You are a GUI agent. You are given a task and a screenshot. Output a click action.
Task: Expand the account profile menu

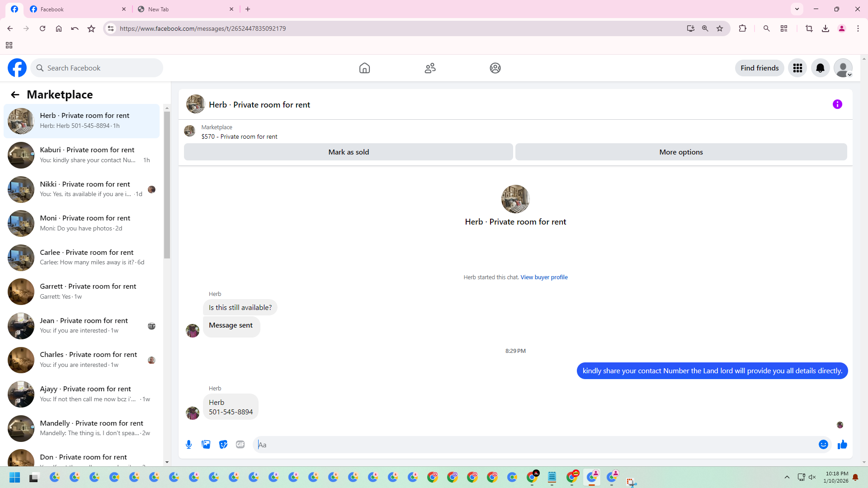tap(843, 68)
